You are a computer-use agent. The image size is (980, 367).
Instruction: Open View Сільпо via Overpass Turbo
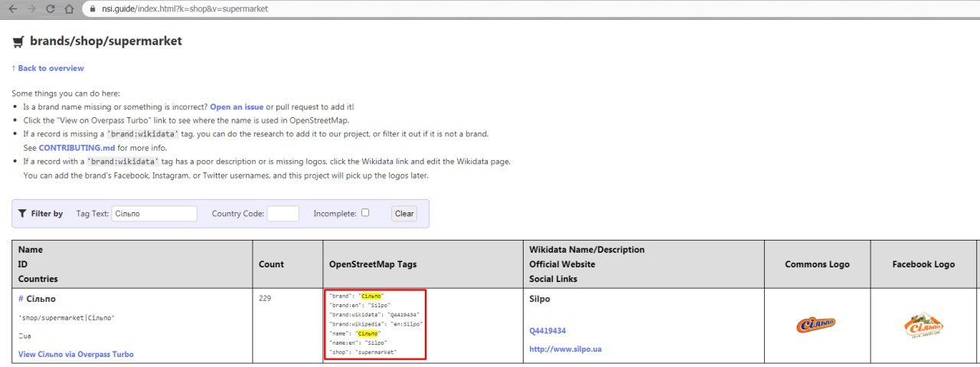point(76,354)
